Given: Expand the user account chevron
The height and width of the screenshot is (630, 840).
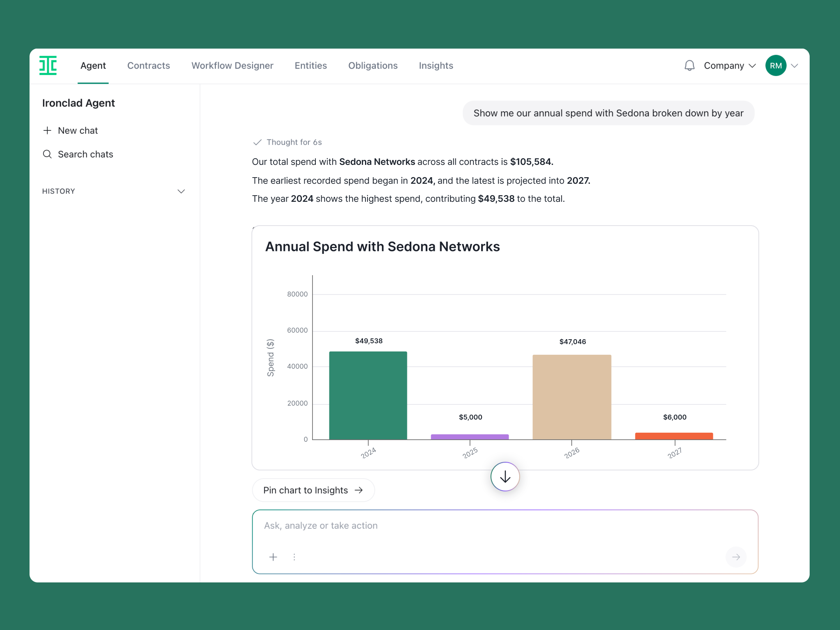Looking at the screenshot, I should click(794, 66).
